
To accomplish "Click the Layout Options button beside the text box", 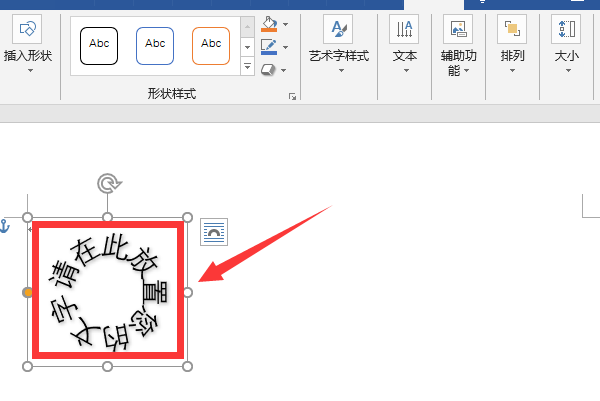I will click(214, 232).
